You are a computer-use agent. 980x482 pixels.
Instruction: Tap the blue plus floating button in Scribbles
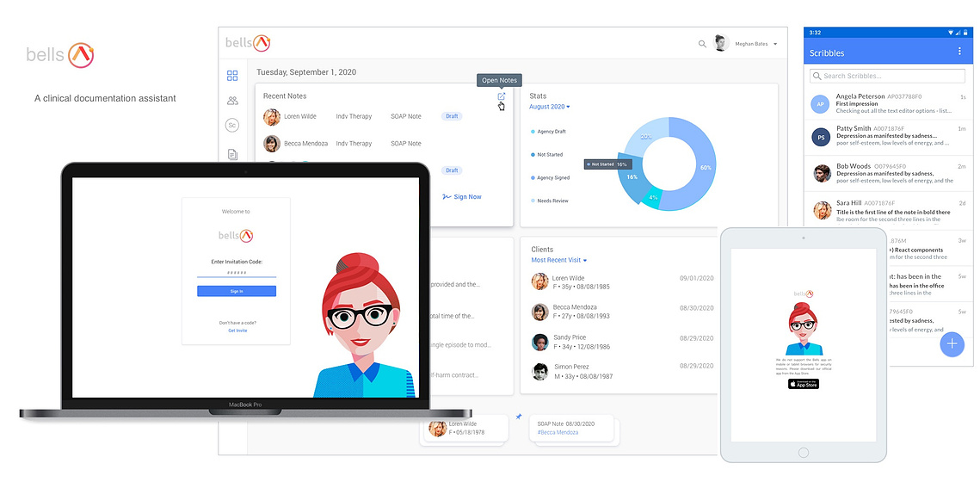point(952,343)
